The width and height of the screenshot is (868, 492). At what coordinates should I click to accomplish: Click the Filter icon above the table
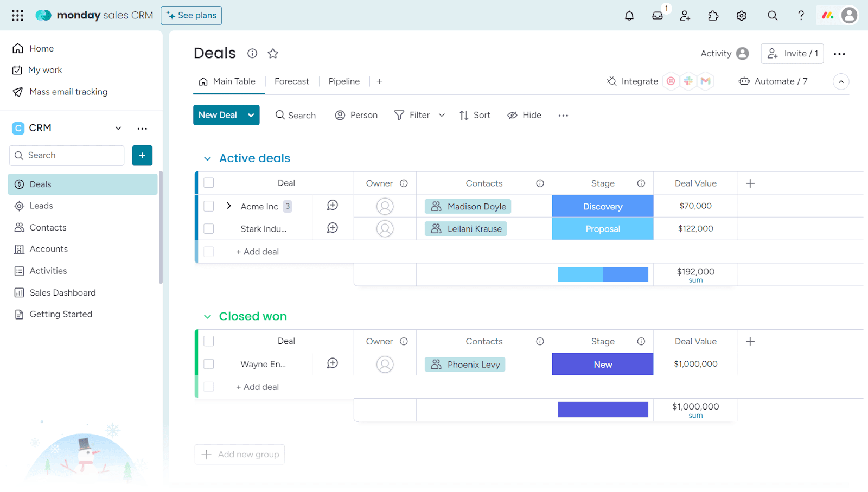(x=399, y=115)
